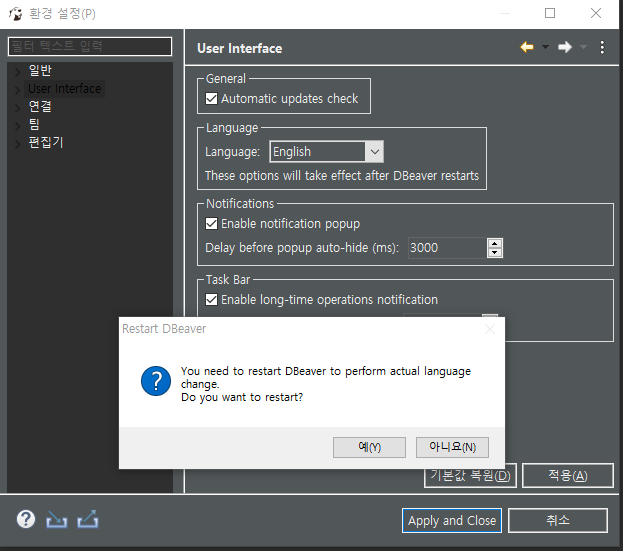The height and width of the screenshot is (551, 623).
Task: Click the back navigation arrow icon
Action: click(x=527, y=47)
